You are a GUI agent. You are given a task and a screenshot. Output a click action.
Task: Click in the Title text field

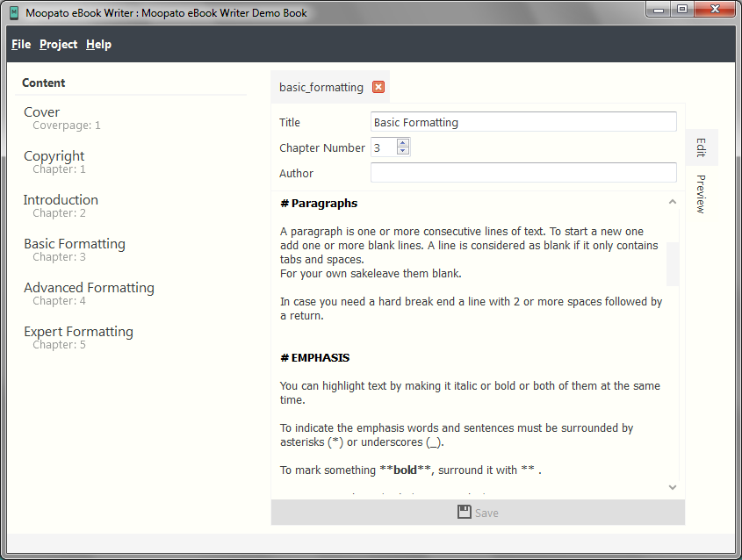pos(523,122)
